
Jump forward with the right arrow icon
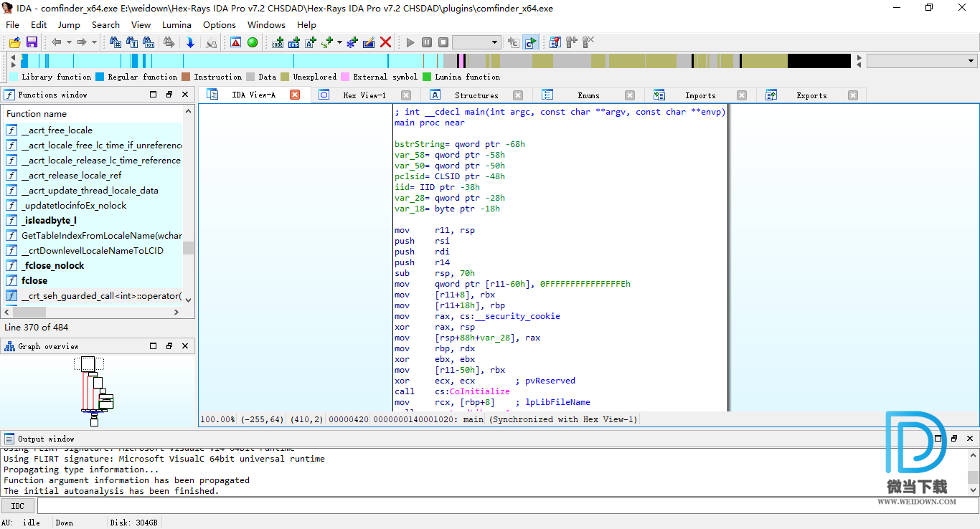[82, 42]
